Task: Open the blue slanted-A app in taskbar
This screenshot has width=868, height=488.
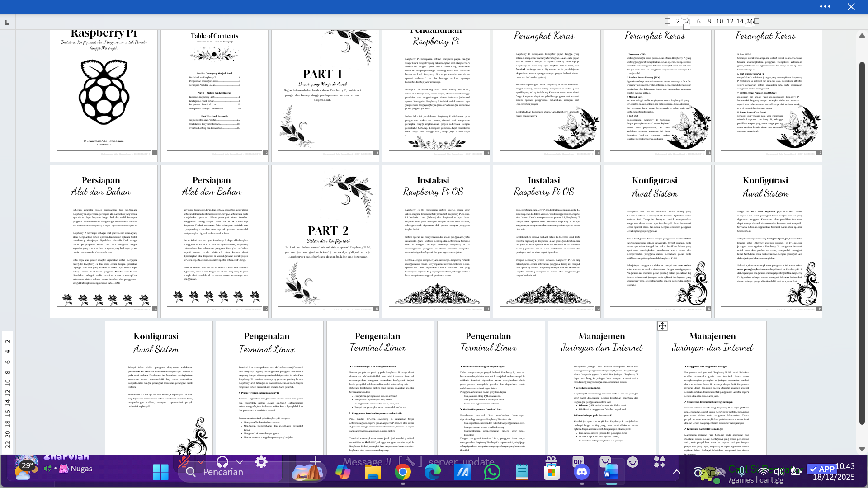Action: point(462,472)
